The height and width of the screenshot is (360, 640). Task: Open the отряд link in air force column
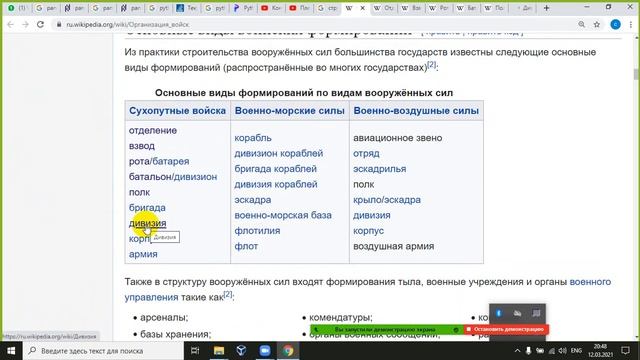pyautogui.click(x=367, y=153)
